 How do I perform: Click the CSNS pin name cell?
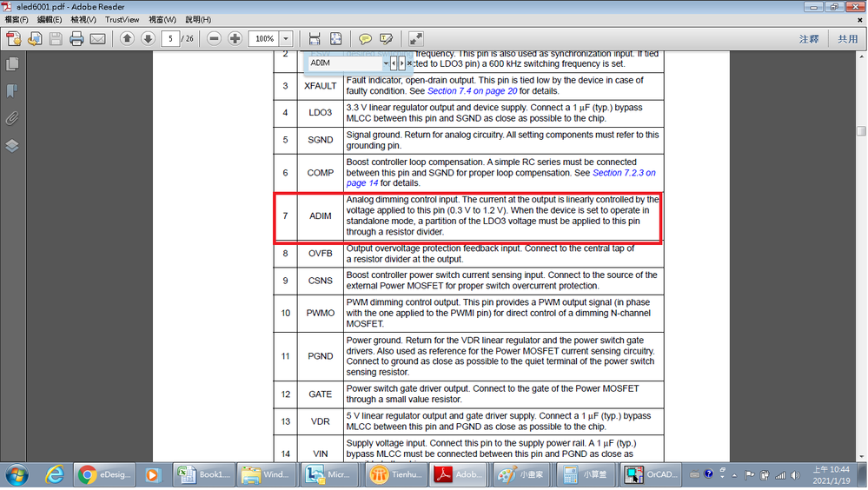(x=320, y=281)
